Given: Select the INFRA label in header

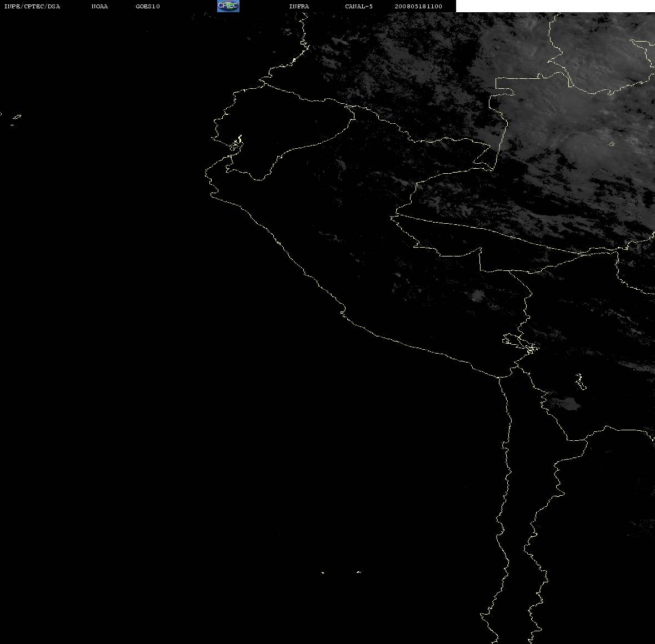Looking at the screenshot, I should tap(299, 6).
